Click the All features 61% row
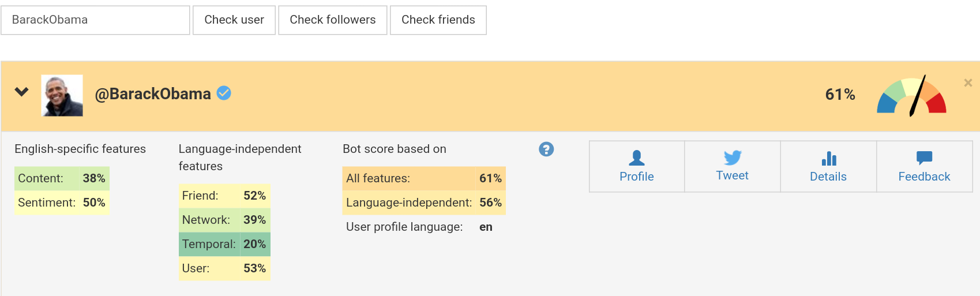The height and width of the screenshot is (296, 980). (x=424, y=178)
